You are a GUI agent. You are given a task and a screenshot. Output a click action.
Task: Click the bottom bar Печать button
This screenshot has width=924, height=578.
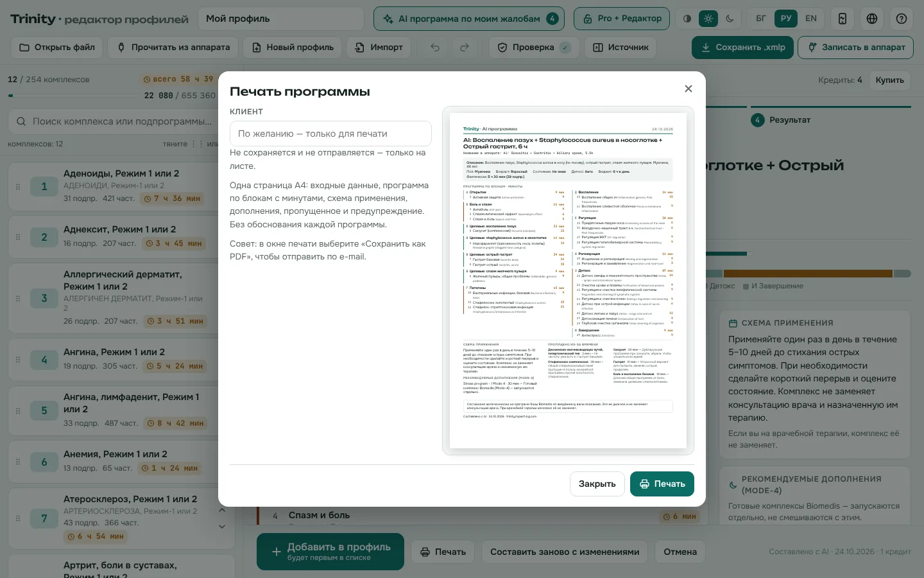pos(443,552)
